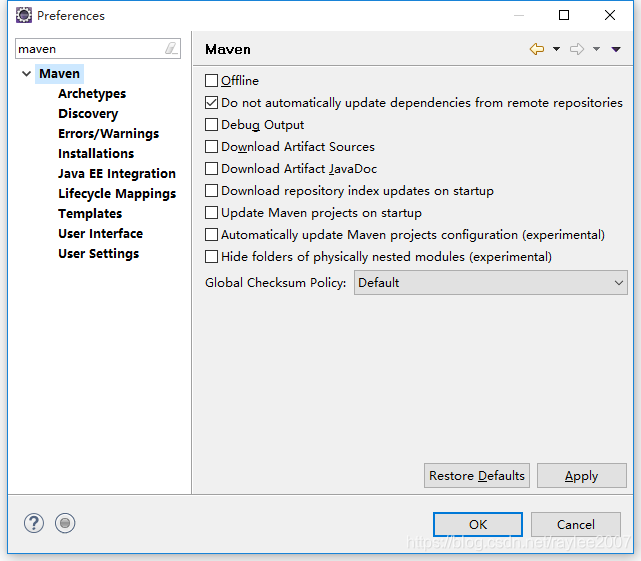Collapse the Maven tree node

(x=27, y=74)
